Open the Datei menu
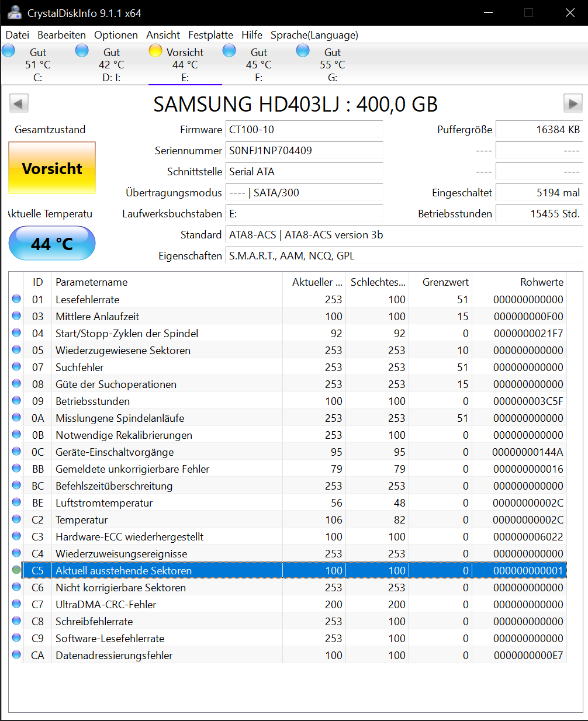Image resolution: width=588 pixels, height=721 pixels. pos(18,35)
